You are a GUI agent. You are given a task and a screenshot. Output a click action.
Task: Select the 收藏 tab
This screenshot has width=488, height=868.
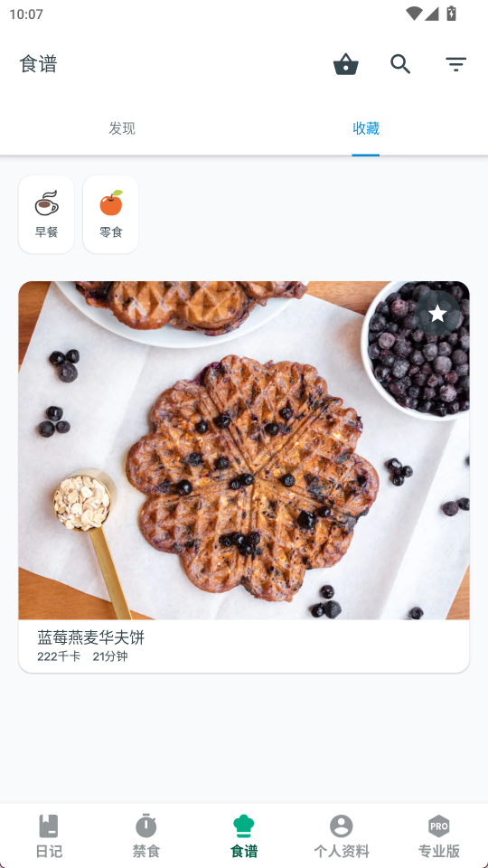pos(366,128)
